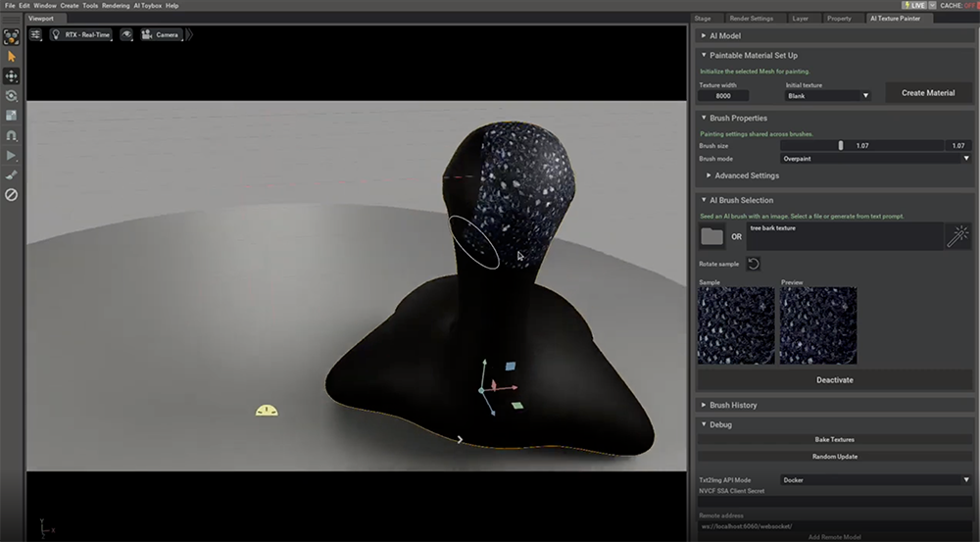Click the paint brush tool icon

click(x=12, y=175)
